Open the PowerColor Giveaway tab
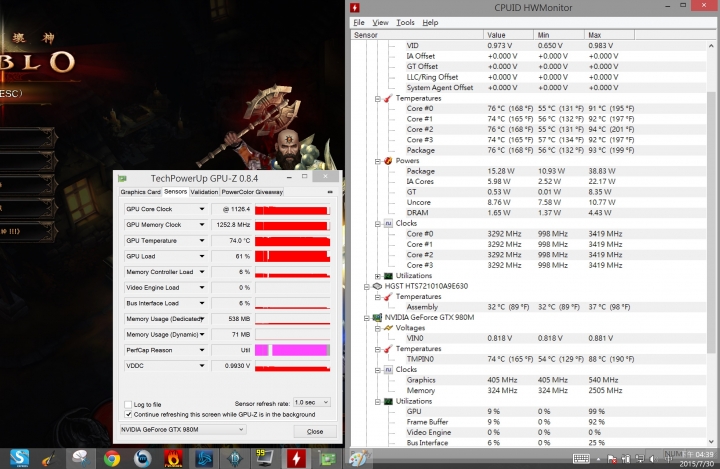This screenshot has height=469, width=720. pyautogui.click(x=252, y=192)
